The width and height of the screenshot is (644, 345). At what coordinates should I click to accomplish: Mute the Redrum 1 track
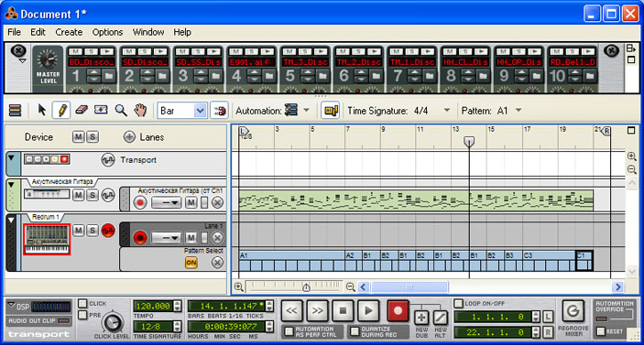[x=79, y=231]
